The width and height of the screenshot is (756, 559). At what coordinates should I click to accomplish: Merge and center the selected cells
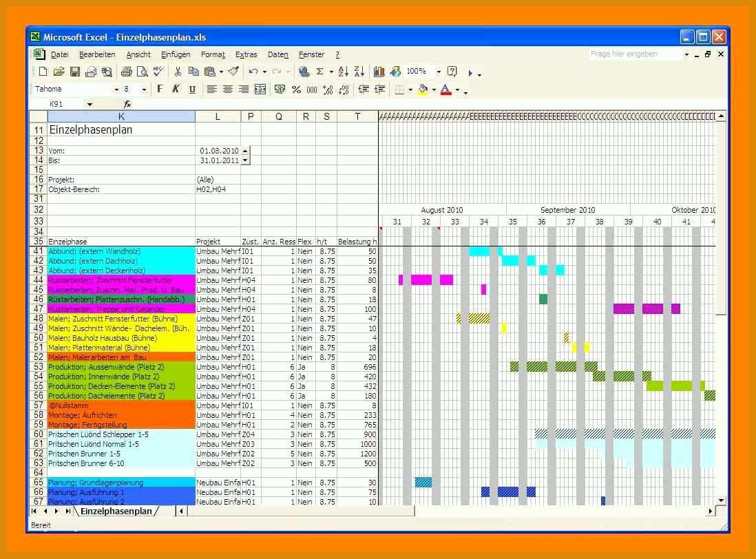(260, 89)
